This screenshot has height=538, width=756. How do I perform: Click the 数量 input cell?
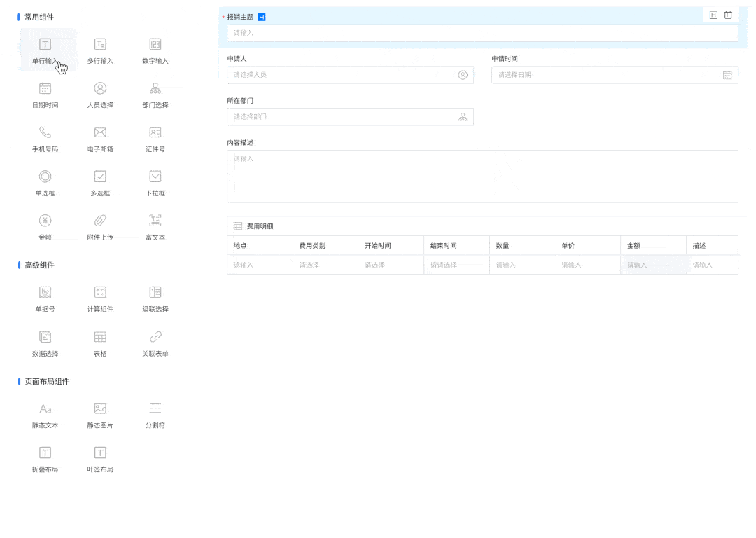point(522,265)
